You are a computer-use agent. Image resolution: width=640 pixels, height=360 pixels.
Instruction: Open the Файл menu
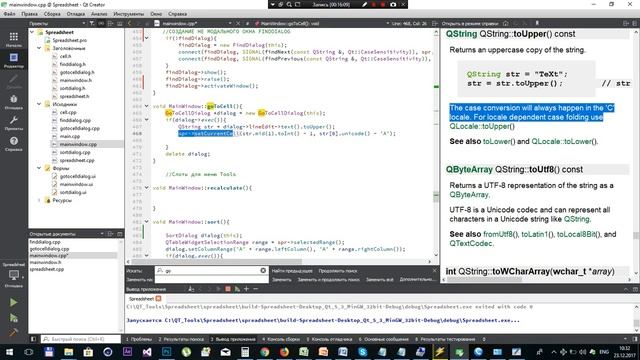coord(9,14)
